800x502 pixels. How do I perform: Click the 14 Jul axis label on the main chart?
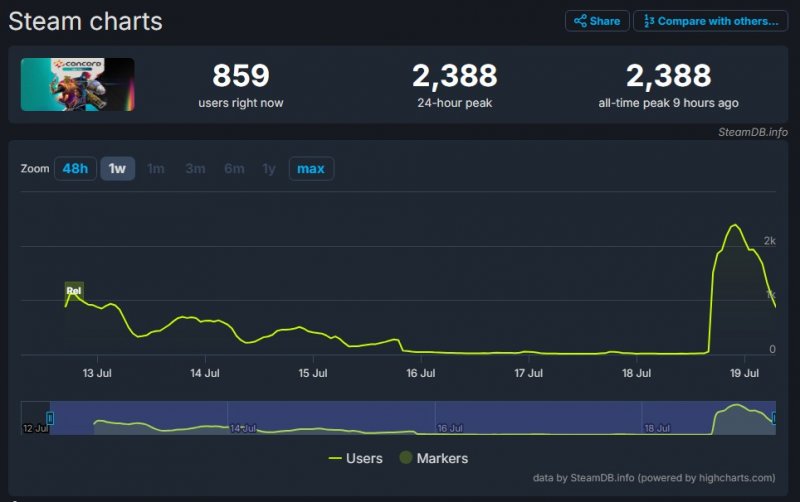click(205, 373)
